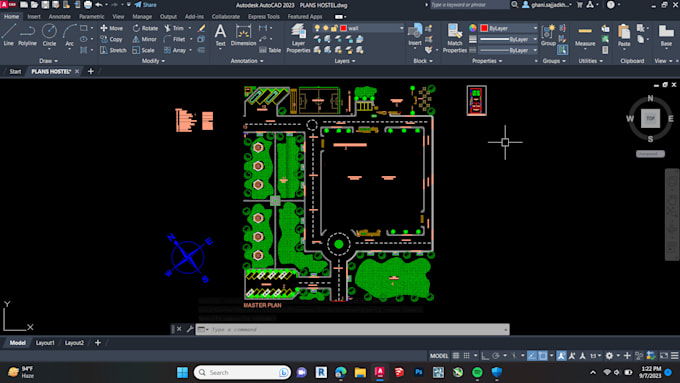
Task: Toggle clean screen mode in status bar
Action: tap(664, 356)
